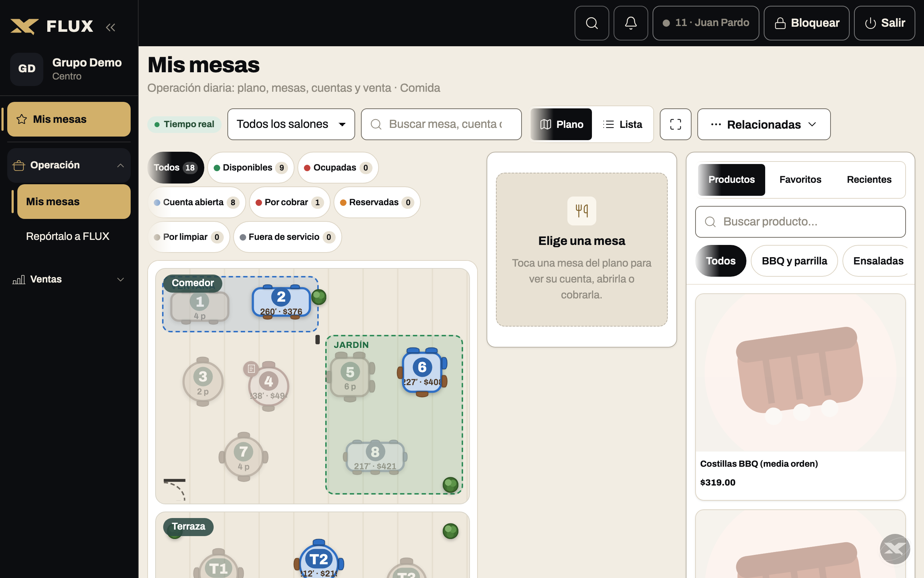Open notifications bell
924x578 pixels.
631,23
